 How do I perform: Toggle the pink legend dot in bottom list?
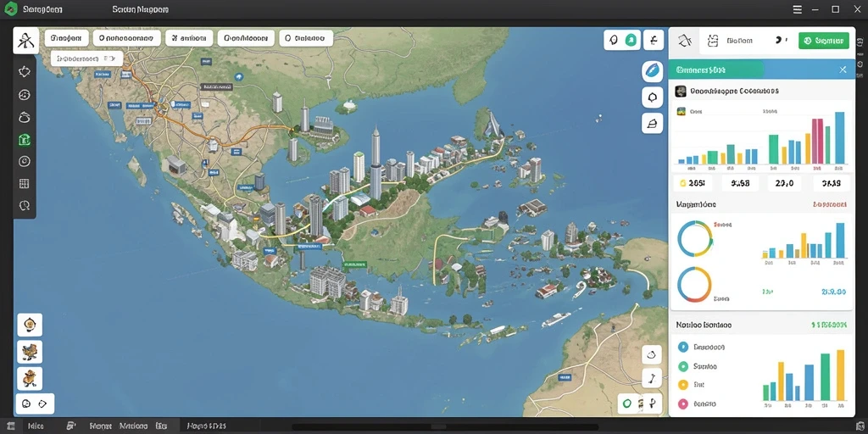tap(682, 403)
